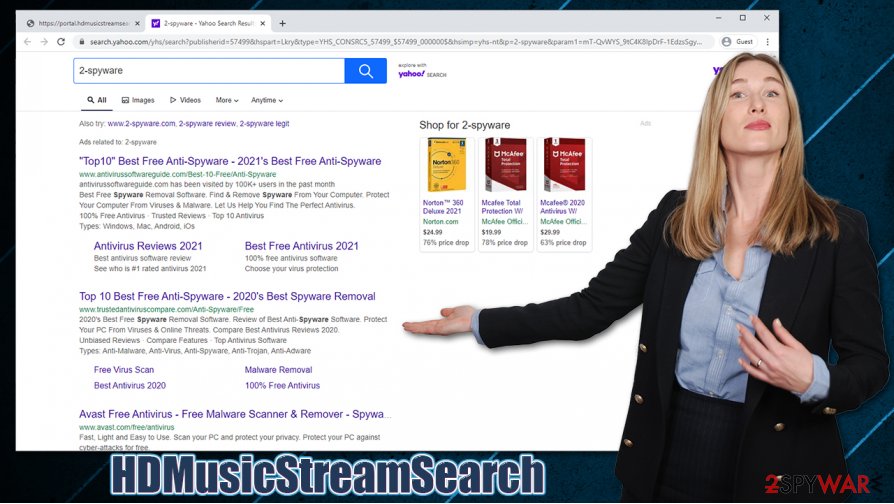Open Mcafee 2020 Antivirus W/ title link
This screenshot has height=504, width=894.
pyautogui.click(x=562, y=206)
